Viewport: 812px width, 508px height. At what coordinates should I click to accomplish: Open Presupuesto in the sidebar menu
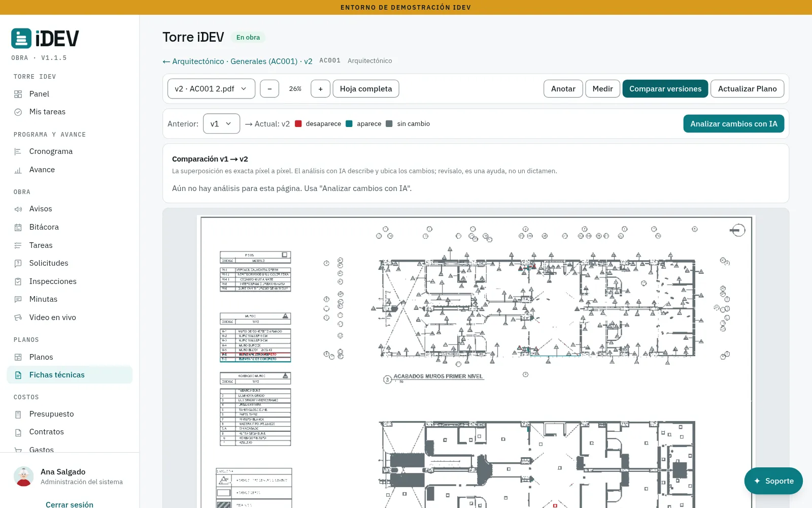[70, 414]
